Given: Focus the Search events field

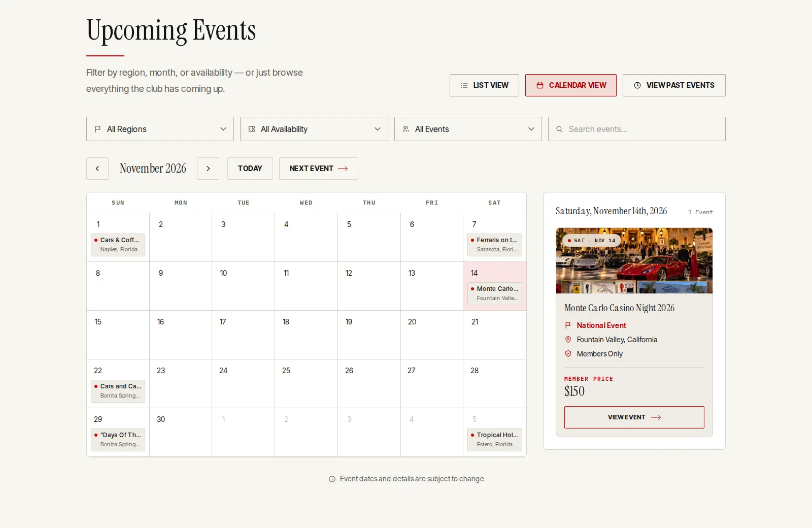Looking at the screenshot, I should click(637, 129).
